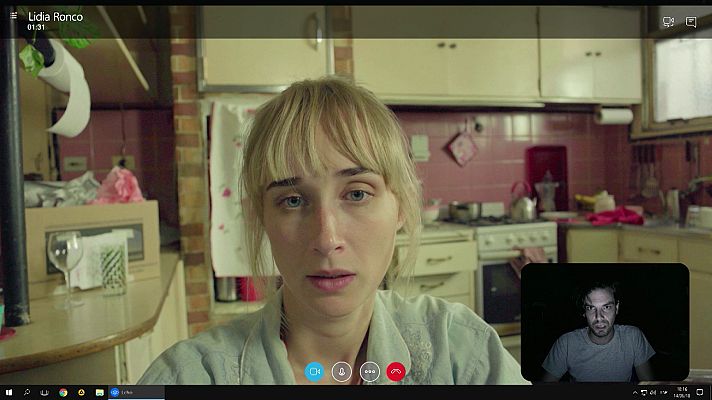Open the hamburger menu beside Lidia Ronco

tap(14, 16)
